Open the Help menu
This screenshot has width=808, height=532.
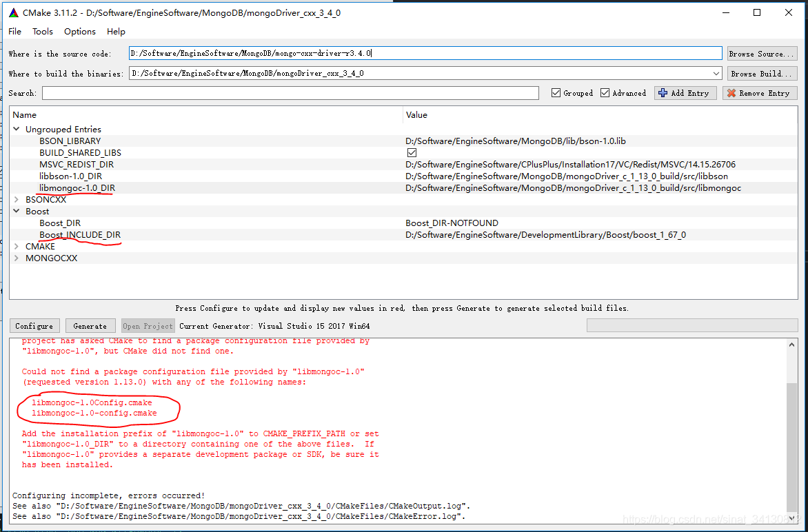pyautogui.click(x=116, y=32)
